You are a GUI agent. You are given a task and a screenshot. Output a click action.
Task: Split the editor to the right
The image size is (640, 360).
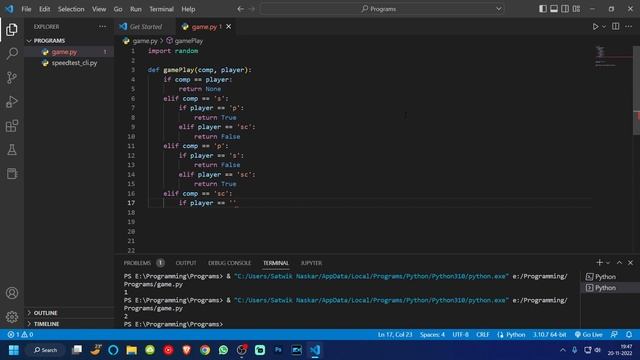(x=616, y=27)
